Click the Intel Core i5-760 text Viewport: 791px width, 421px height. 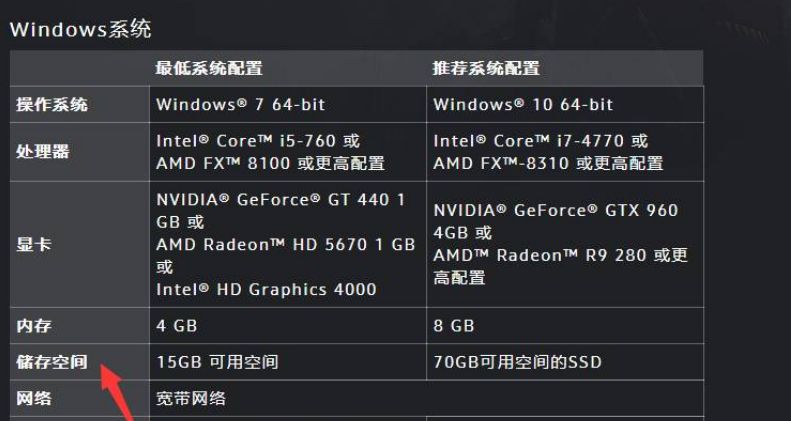click(x=246, y=141)
